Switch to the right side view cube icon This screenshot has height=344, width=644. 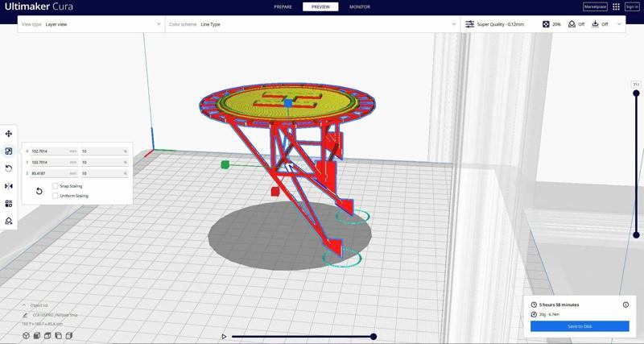[69, 335]
